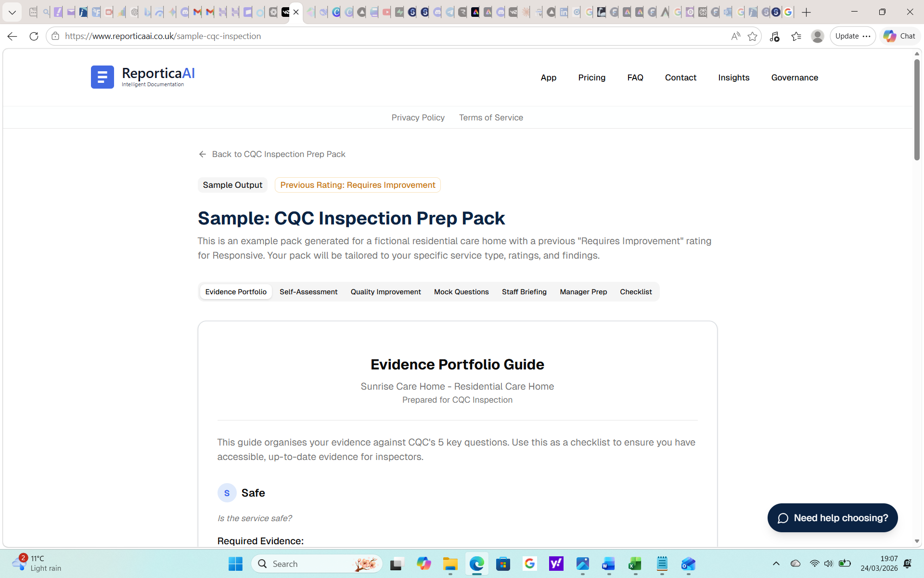Switch to Staff Briefing tab
The image size is (924, 578).
tap(524, 292)
